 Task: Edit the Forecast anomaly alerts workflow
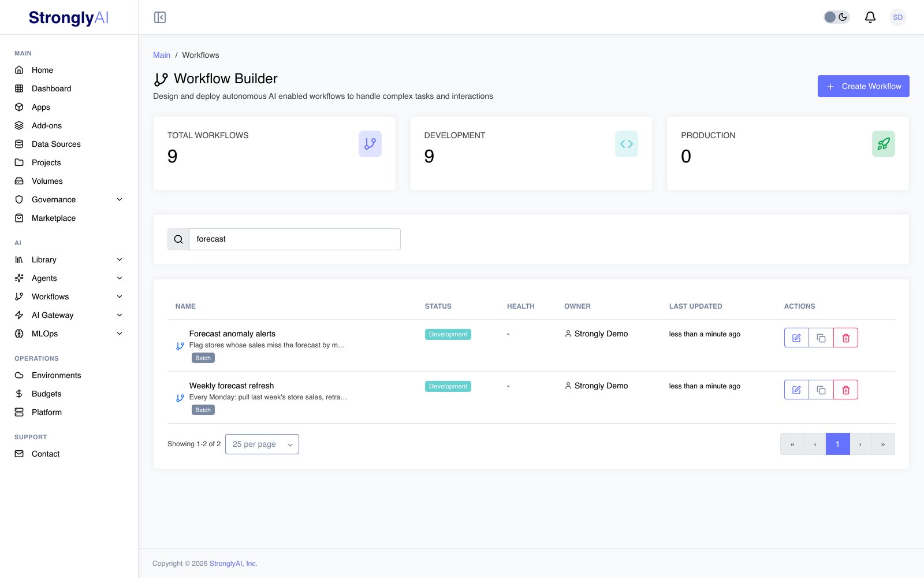[x=796, y=338]
